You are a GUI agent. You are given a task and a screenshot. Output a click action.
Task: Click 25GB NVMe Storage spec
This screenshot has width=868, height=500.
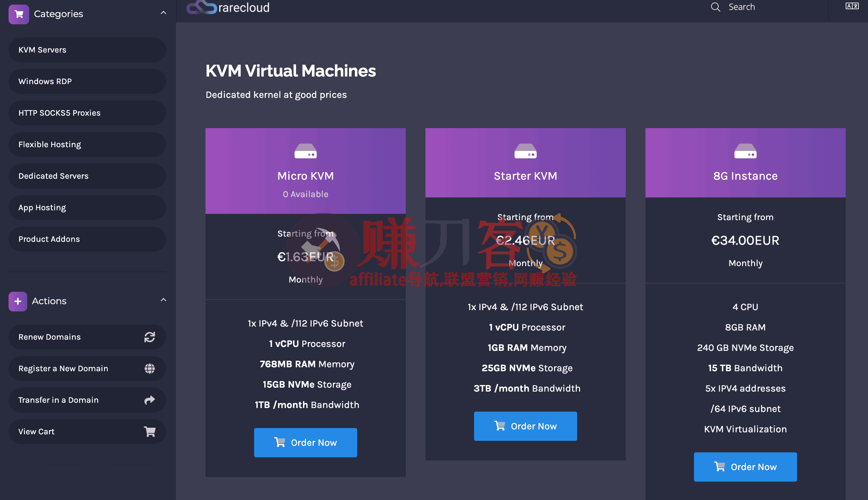pyautogui.click(x=527, y=368)
